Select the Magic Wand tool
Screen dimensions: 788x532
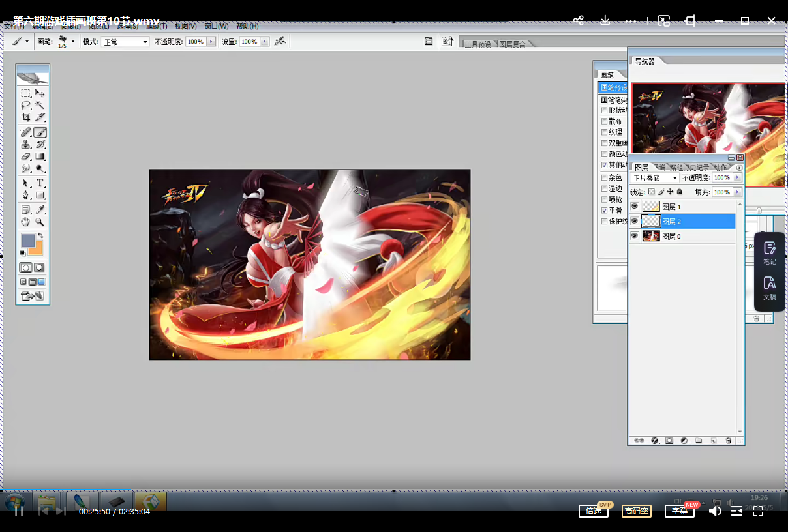click(x=40, y=105)
